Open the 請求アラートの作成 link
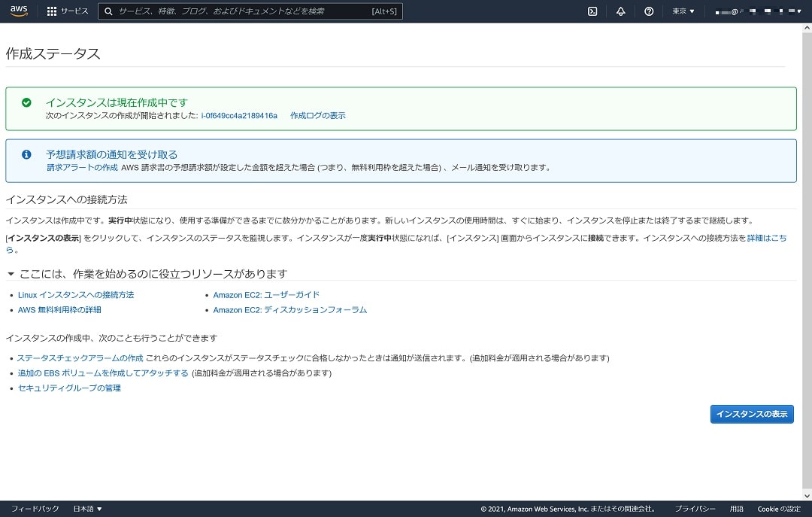This screenshot has height=517, width=812. tap(83, 168)
